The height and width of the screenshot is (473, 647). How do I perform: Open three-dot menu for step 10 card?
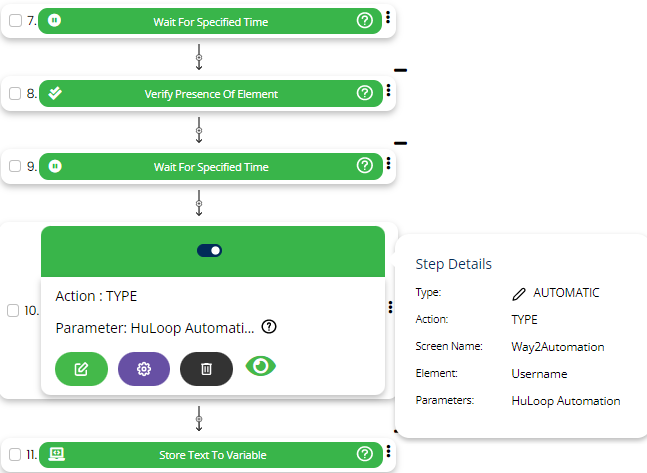(388, 311)
